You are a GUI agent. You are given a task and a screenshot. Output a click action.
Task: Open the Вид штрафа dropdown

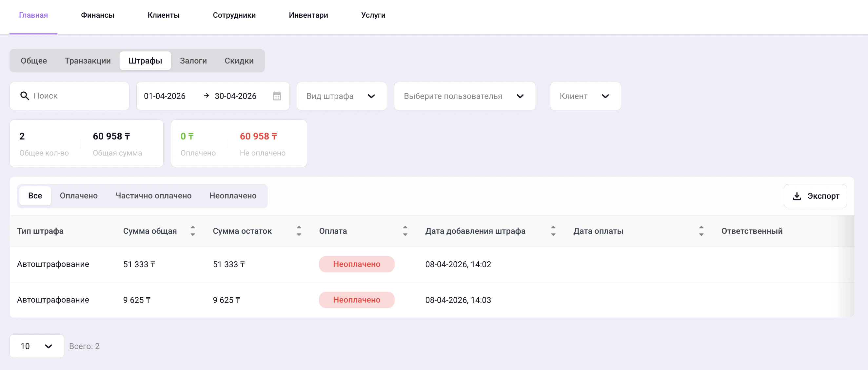point(341,96)
